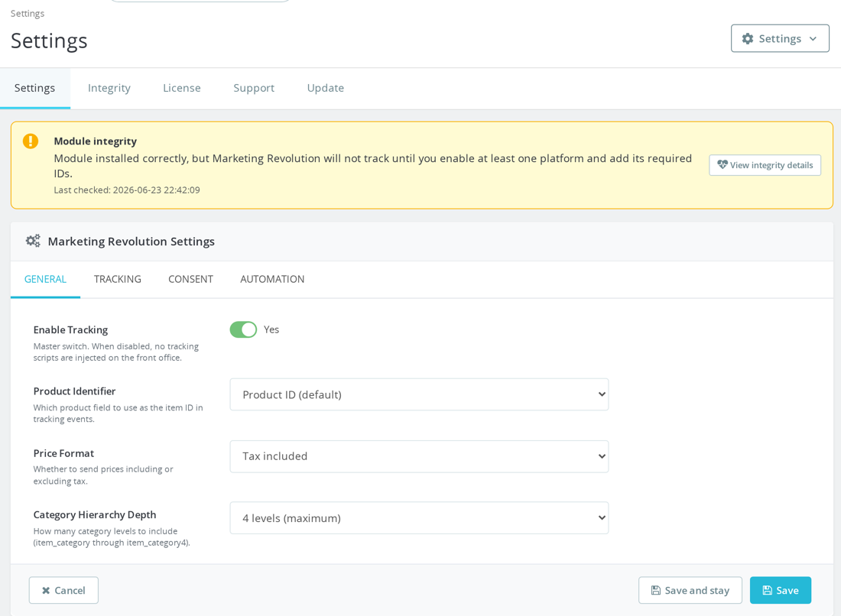The height and width of the screenshot is (616, 841).
Task: Click the chevron arrow on Settings dropdown
Action: (x=813, y=39)
